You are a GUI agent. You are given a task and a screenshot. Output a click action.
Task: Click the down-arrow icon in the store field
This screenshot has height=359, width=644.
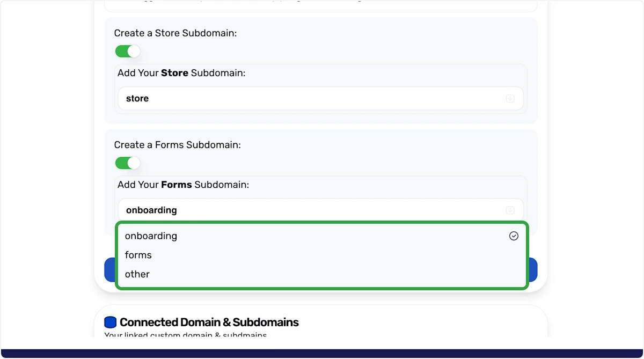(510, 99)
